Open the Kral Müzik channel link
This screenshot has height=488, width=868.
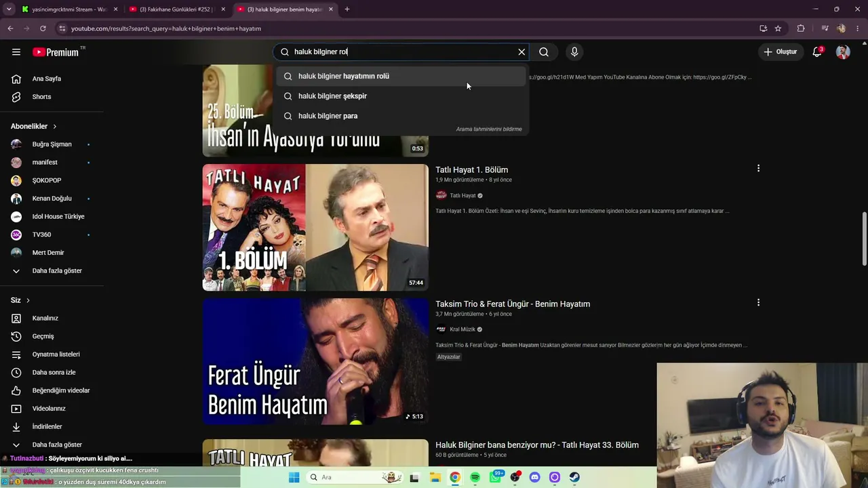pyautogui.click(x=462, y=329)
